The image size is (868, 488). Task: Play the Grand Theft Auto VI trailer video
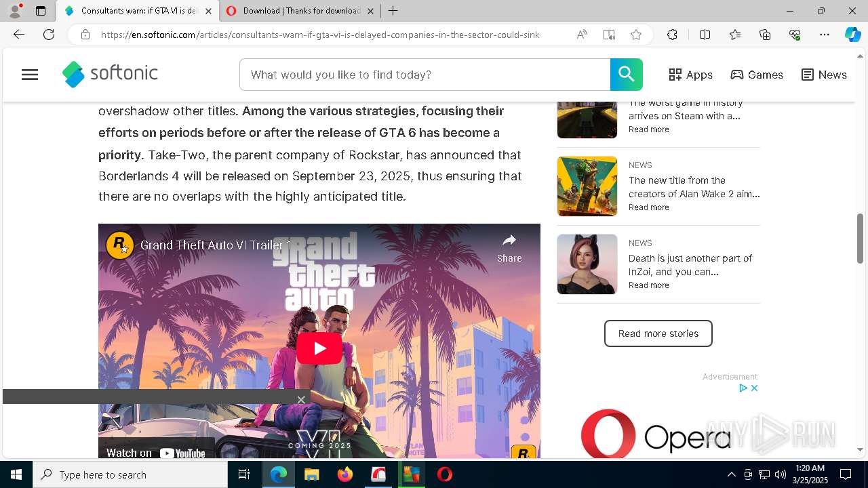tap(319, 348)
